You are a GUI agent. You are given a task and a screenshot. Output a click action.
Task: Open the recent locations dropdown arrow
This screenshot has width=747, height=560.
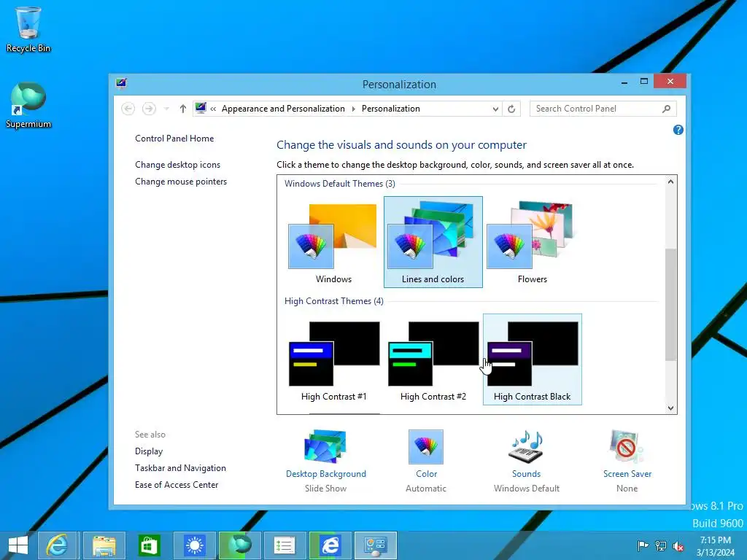coord(166,109)
